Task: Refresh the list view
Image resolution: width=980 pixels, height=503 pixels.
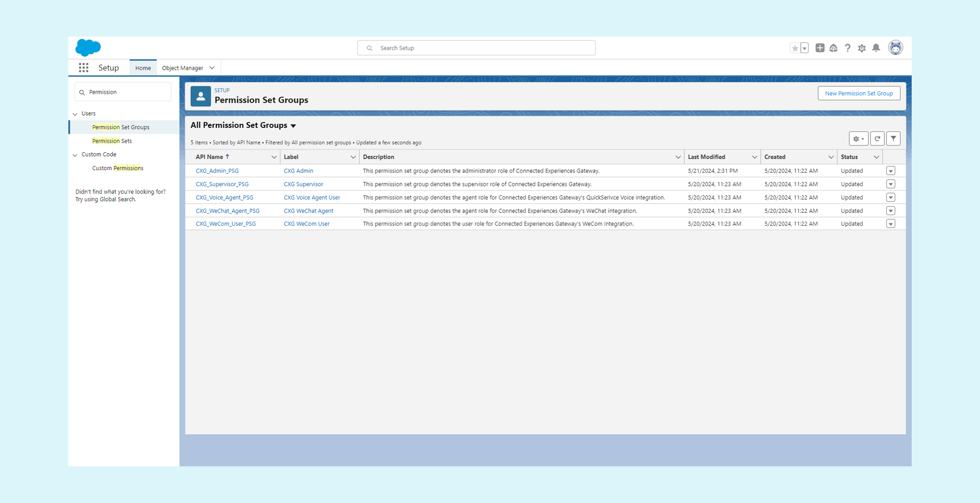Action: (x=877, y=139)
